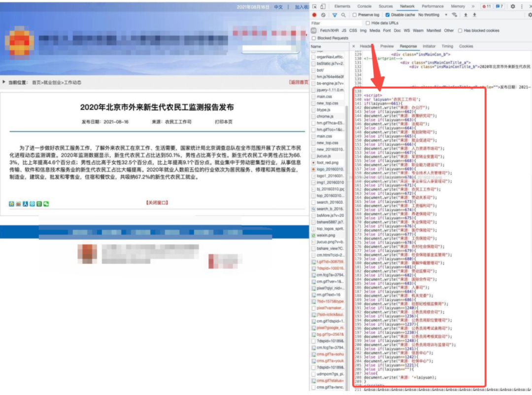
Task: Open the Initiator tab
Action: tap(429, 46)
